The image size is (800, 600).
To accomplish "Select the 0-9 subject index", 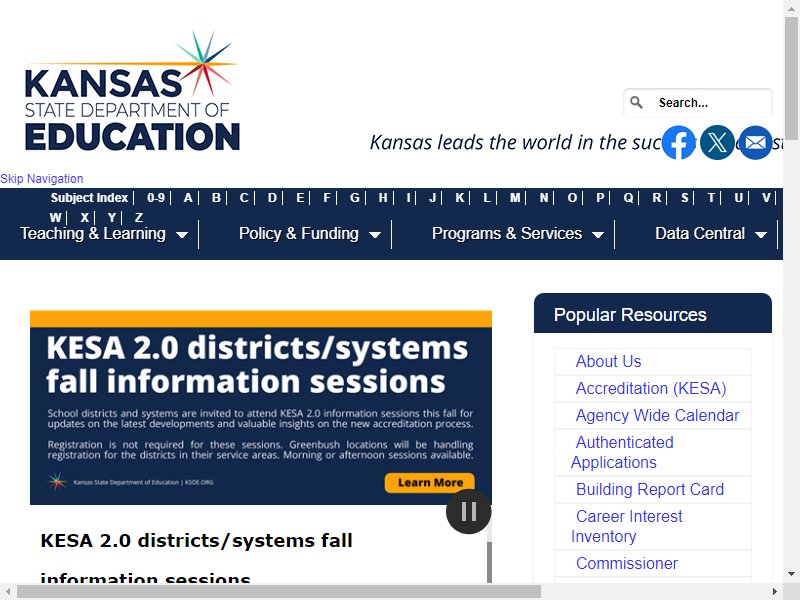I will click(x=156, y=197).
